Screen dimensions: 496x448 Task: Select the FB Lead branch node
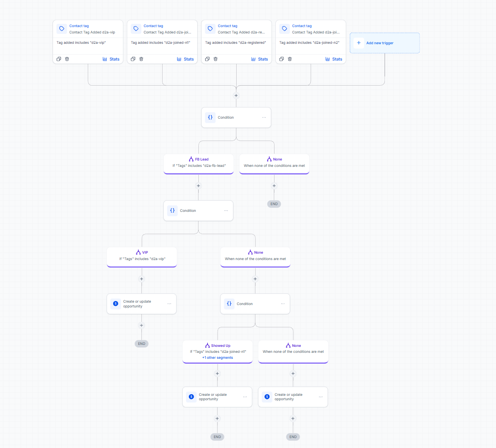pyautogui.click(x=199, y=164)
